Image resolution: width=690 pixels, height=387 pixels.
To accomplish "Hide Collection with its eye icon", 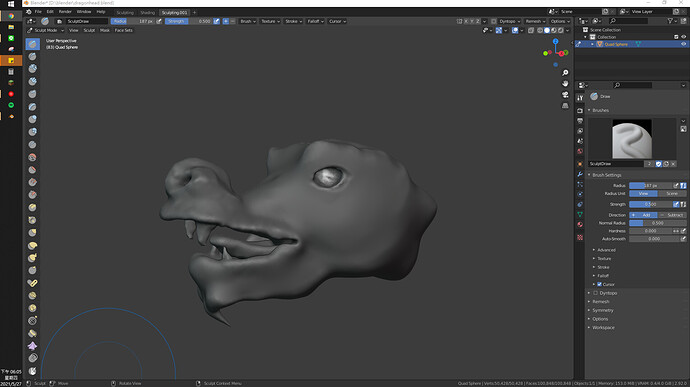I will coord(683,37).
